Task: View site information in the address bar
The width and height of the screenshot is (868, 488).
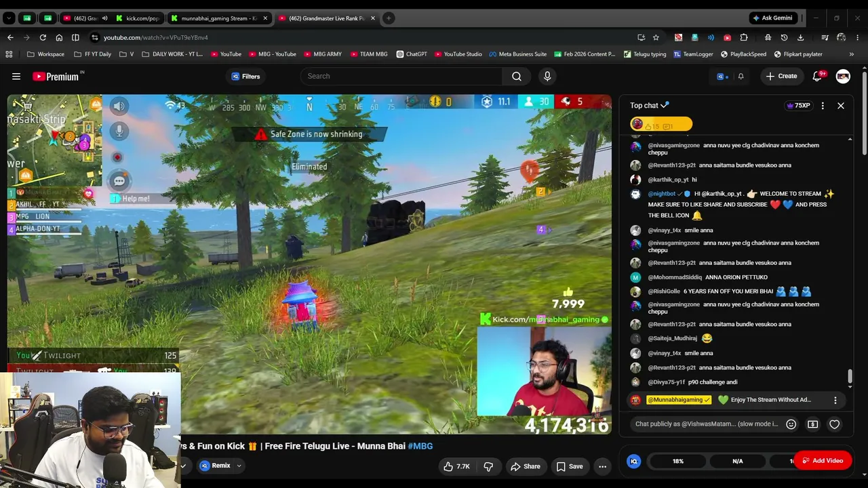Action: click(x=95, y=37)
